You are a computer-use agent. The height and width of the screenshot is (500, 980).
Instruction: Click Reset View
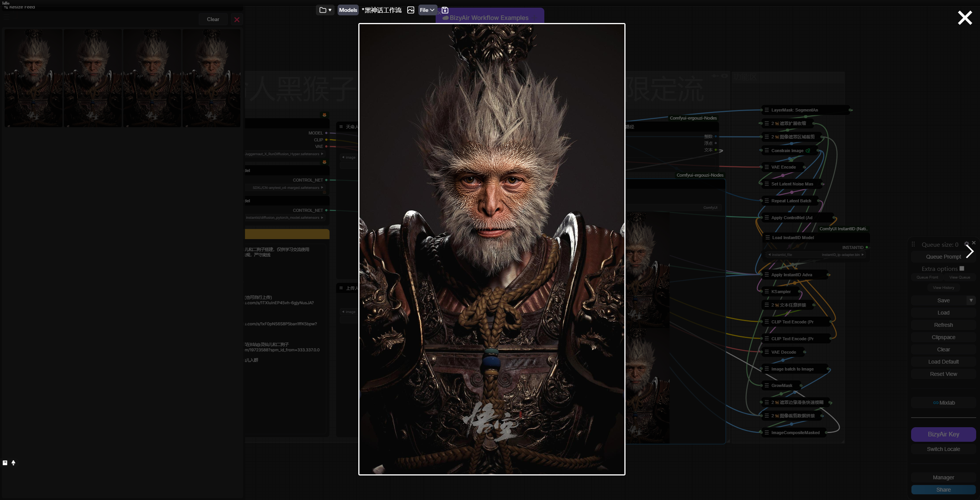pos(943,374)
